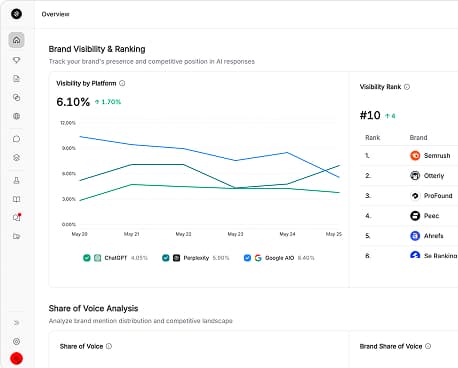Click the 'Brand Visibility & Ranking' heading
The width and height of the screenshot is (458, 368).
click(97, 49)
